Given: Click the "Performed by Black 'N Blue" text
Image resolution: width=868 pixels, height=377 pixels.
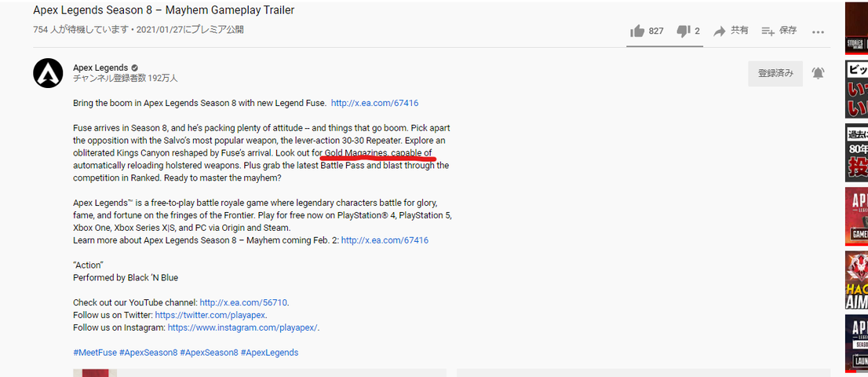Looking at the screenshot, I should [x=126, y=277].
